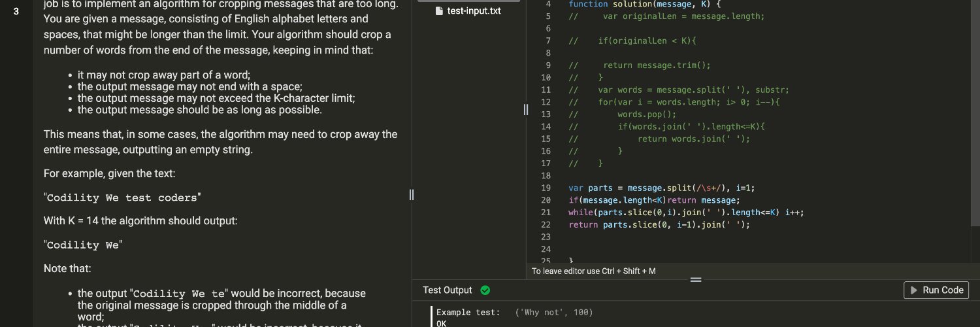Click line number 6 in the editor gutter
The image size is (980, 327).
point(549,29)
